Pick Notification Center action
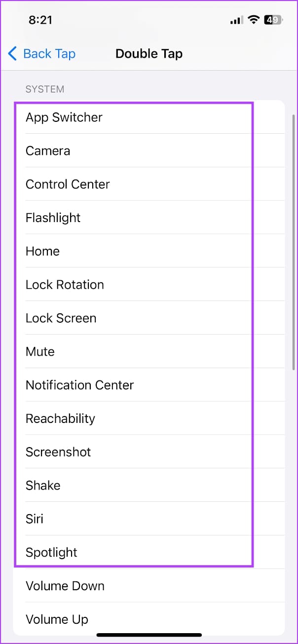Image resolution: width=298 pixels, height=644 pixels. [x=80, y=385]
